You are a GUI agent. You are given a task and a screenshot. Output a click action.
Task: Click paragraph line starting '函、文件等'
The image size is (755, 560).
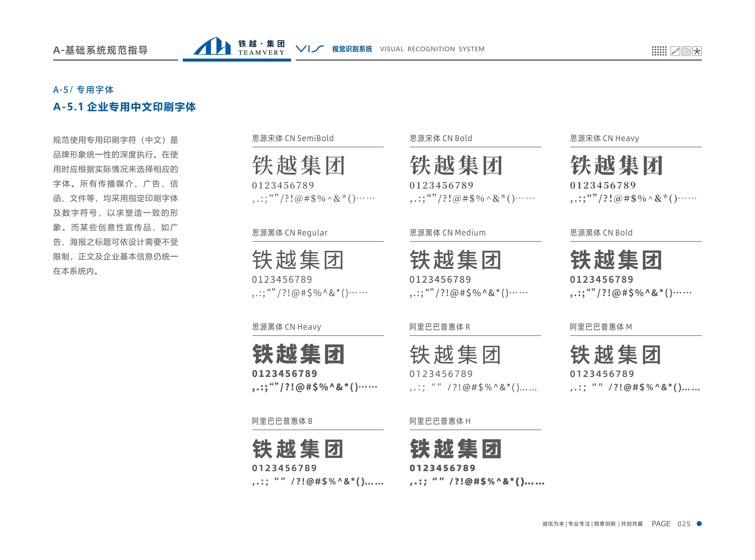[x=116, y=198]
